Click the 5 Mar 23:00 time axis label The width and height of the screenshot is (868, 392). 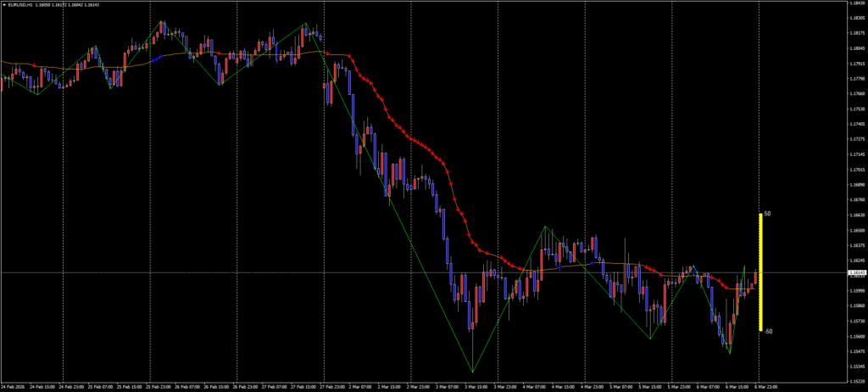click(680, 387)
